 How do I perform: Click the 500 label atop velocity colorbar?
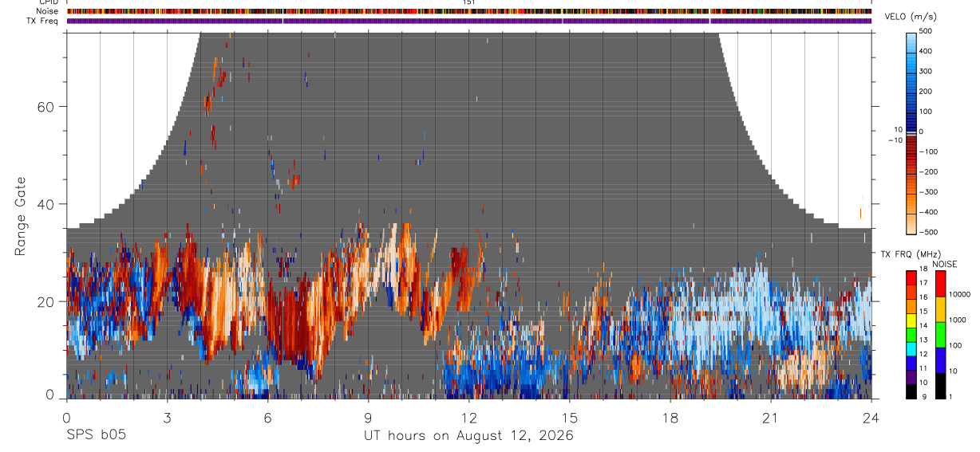click(927, 31)
